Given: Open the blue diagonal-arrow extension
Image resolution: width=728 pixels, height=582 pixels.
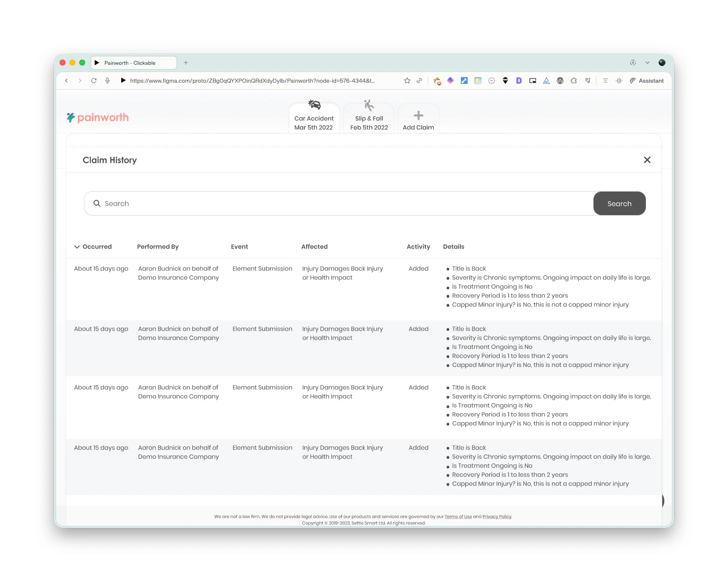Looking at the screenshot, I should [464, 81].
